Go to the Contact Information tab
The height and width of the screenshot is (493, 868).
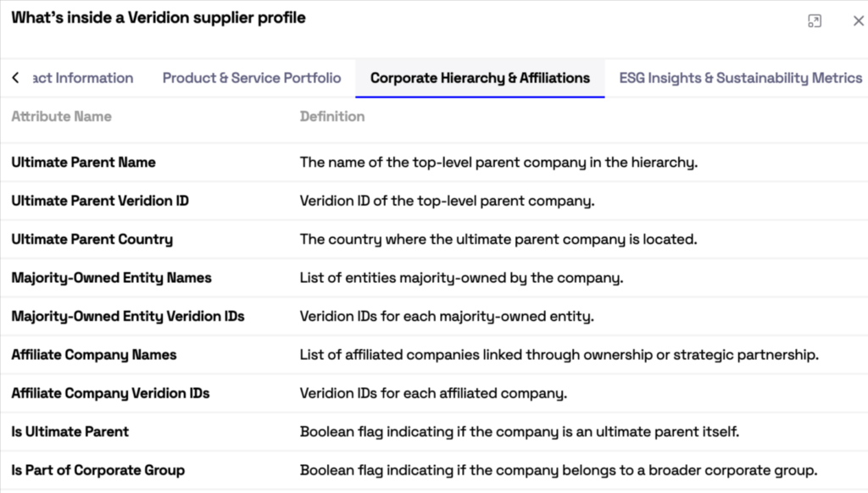pos(81,77)
